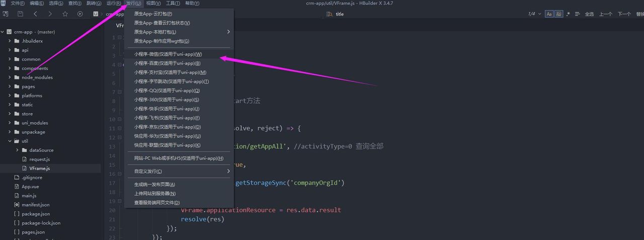The width and height of the screenshot is (644, 240).
Task: Open request.js in the file tree
Action: pos(39,159)
